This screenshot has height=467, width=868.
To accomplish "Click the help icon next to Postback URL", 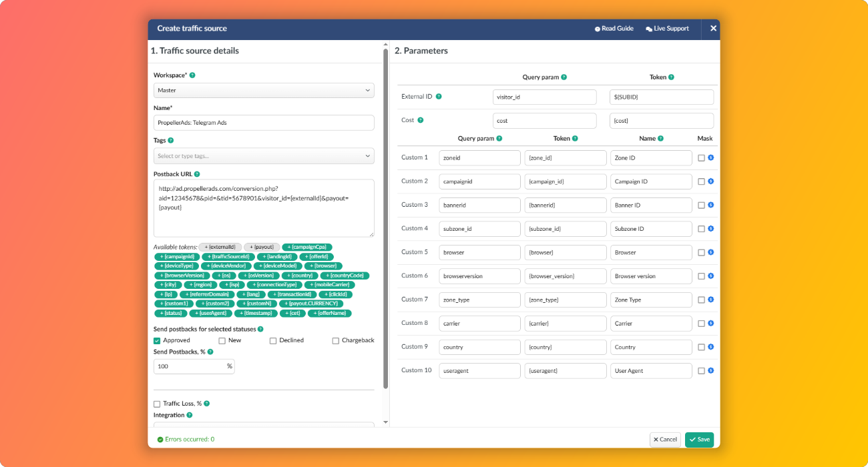I will tap(197, 174).
